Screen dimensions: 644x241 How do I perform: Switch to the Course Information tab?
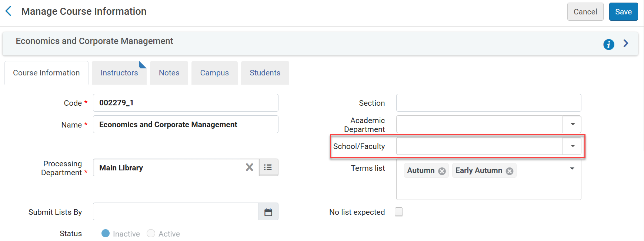(46, 73)
